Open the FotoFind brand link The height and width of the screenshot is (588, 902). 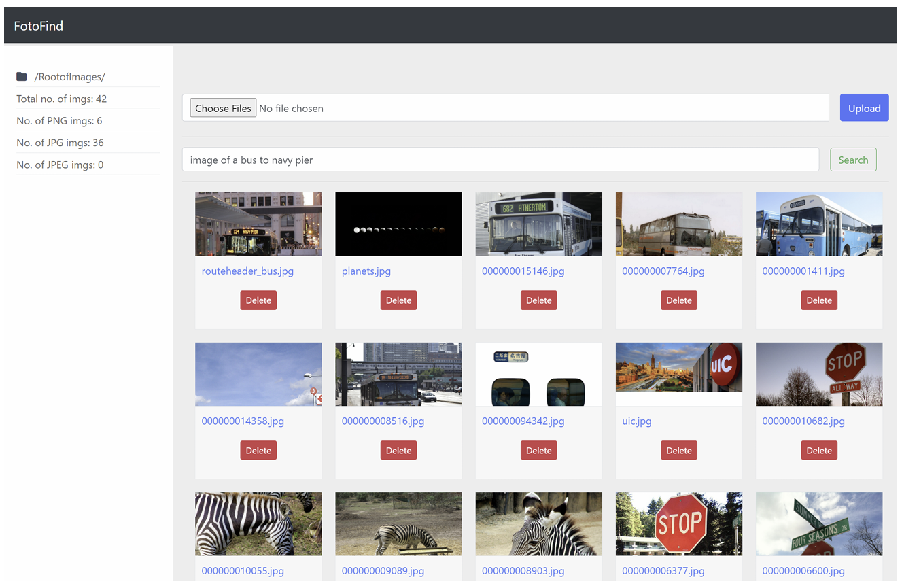pos(39,26)
